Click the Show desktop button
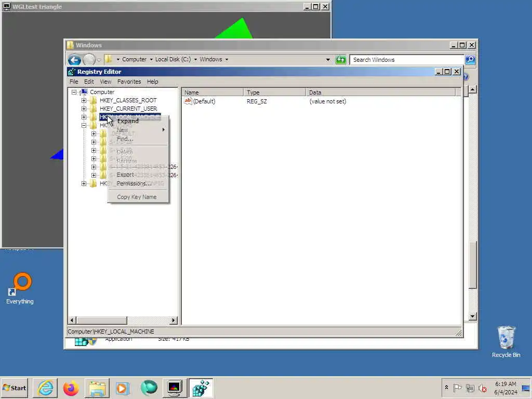Screen dimensions: 532x399 coord(526,388)
